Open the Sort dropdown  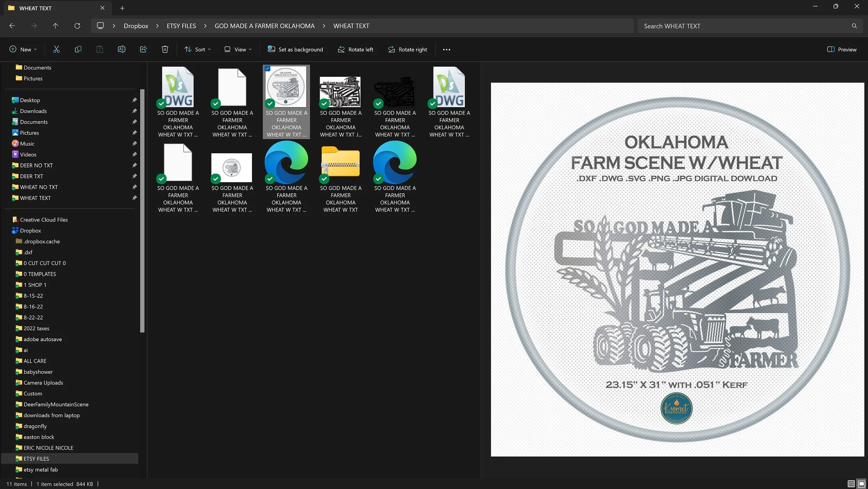pos(198,49)
